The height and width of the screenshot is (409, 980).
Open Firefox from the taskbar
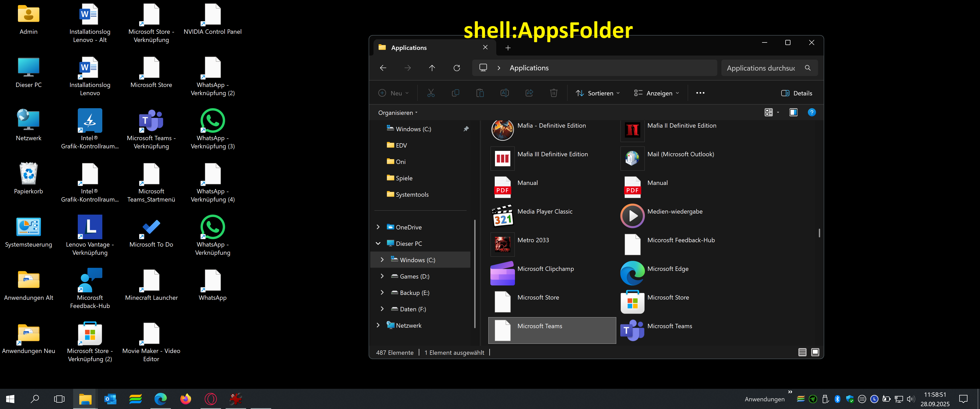click(x=186, y=399)
